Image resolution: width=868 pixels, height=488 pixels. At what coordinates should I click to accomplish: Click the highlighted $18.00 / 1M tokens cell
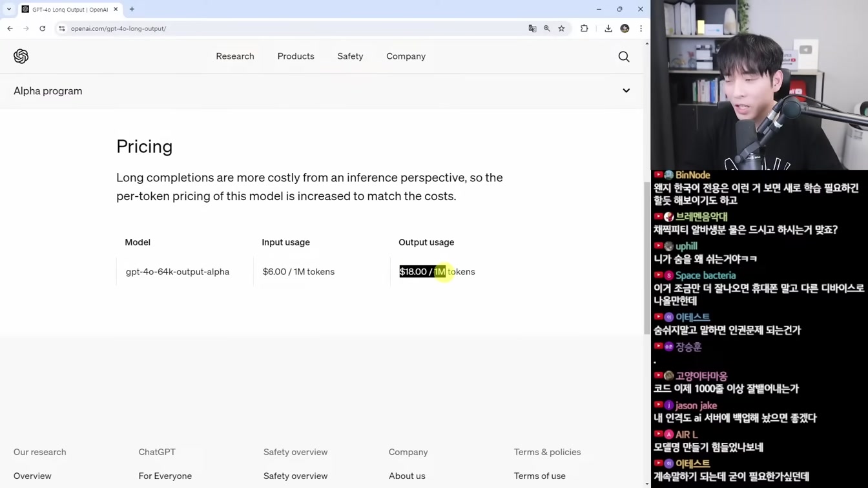(437, 272)
